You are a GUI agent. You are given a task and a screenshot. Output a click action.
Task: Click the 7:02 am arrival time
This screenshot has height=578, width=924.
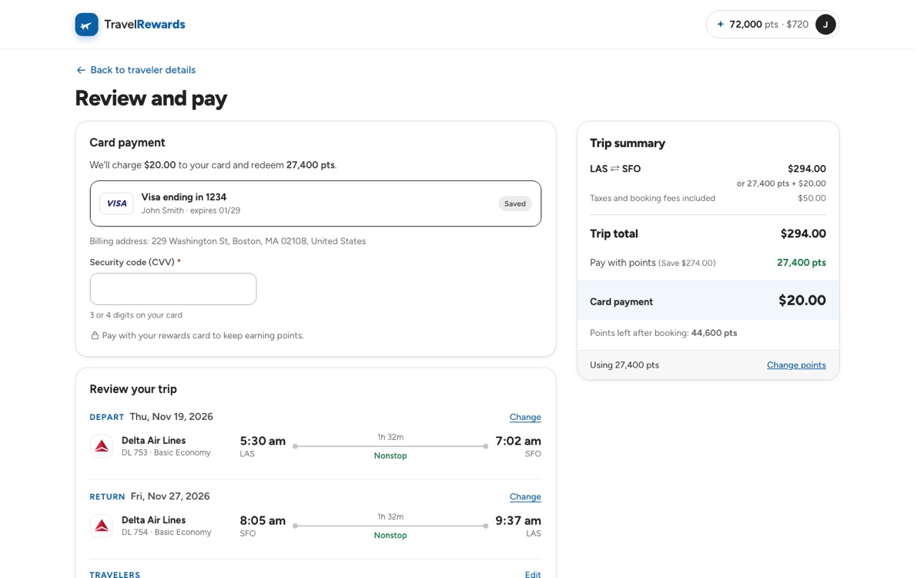518,441
